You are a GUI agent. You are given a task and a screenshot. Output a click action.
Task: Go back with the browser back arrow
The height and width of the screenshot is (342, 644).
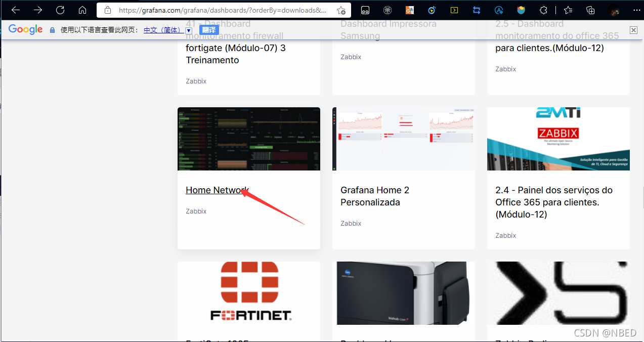pyautogui.click(x=16, y=10)
